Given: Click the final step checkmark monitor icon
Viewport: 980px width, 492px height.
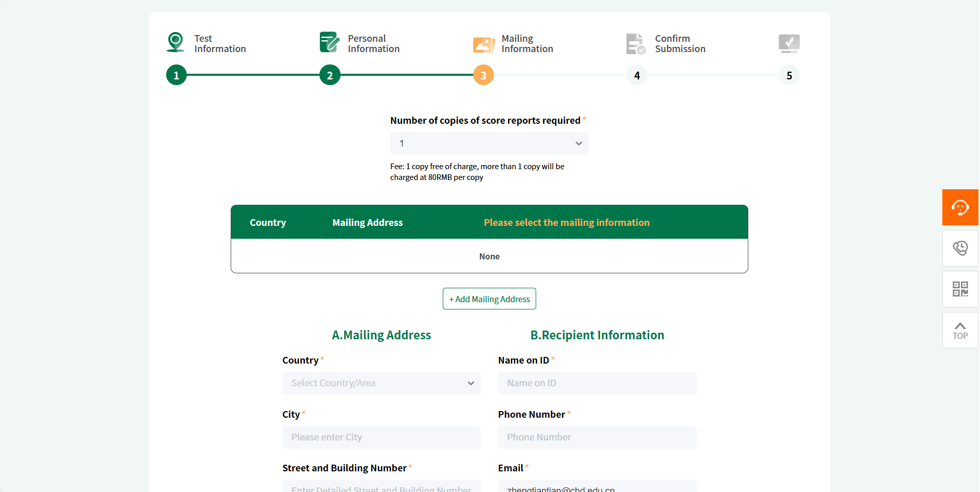Looking at the screenshot, I should tap(789, 43).
